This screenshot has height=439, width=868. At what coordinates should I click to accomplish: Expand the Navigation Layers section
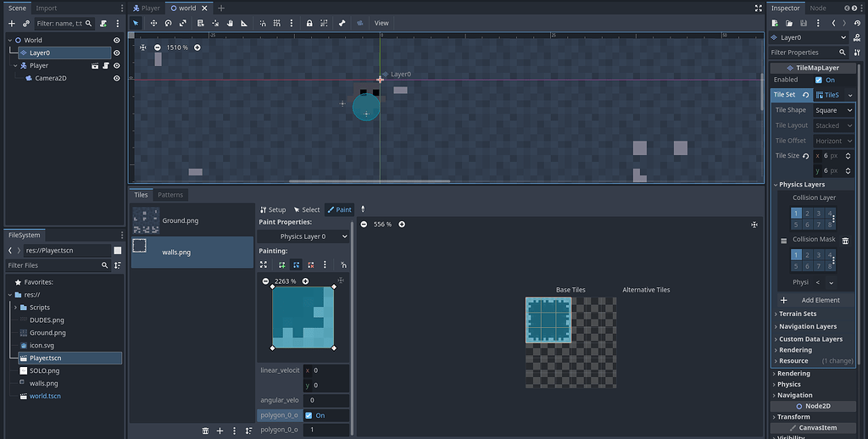[808, 326]
